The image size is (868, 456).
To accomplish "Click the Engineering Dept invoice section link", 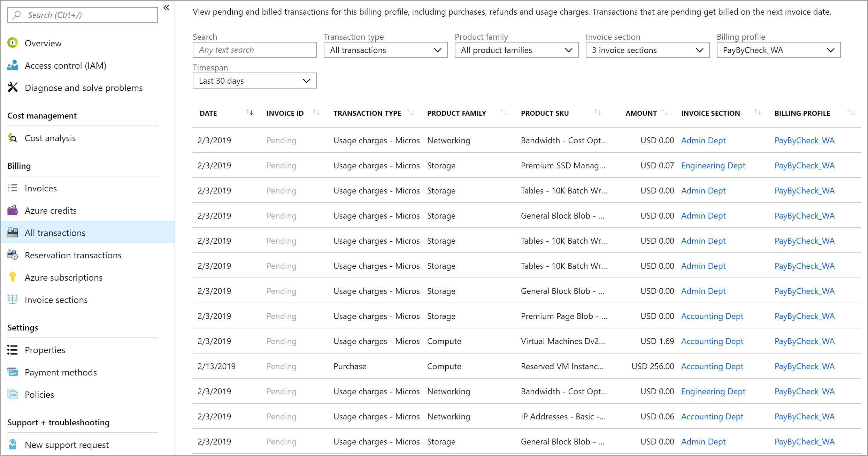I will point(714,166).
